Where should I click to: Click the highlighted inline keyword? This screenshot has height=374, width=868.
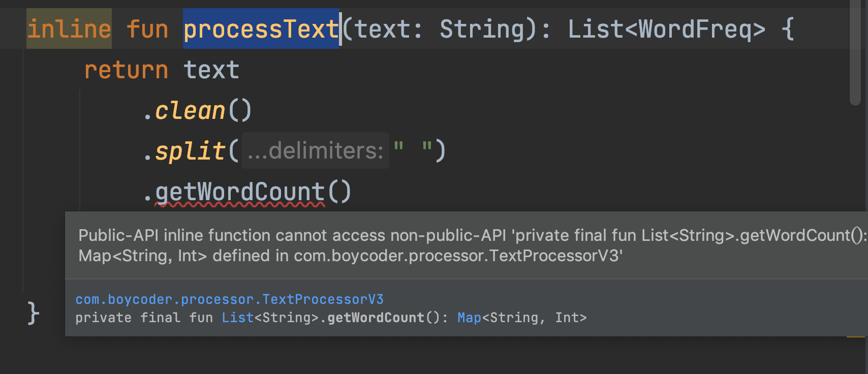tap(69, 29)
